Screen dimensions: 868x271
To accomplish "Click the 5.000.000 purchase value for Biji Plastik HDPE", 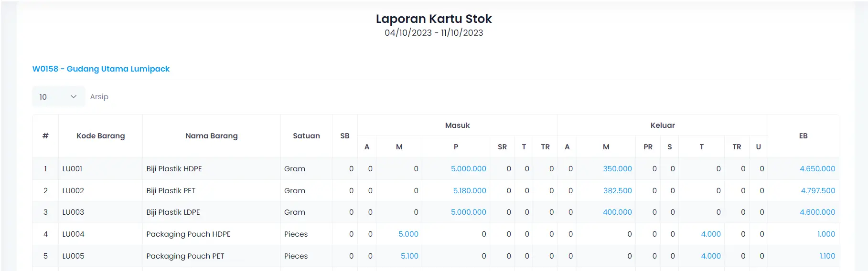I will click(468, 169).
